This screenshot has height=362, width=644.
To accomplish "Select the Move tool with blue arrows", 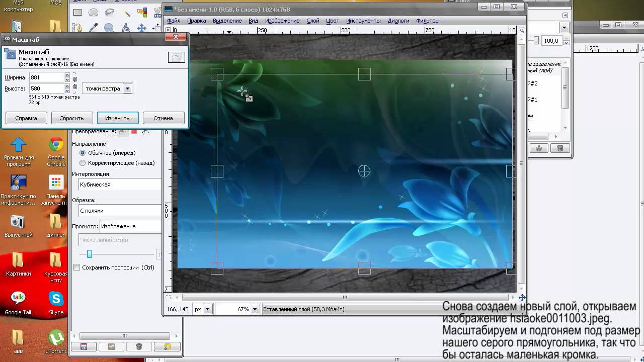I will pos(142,28).
